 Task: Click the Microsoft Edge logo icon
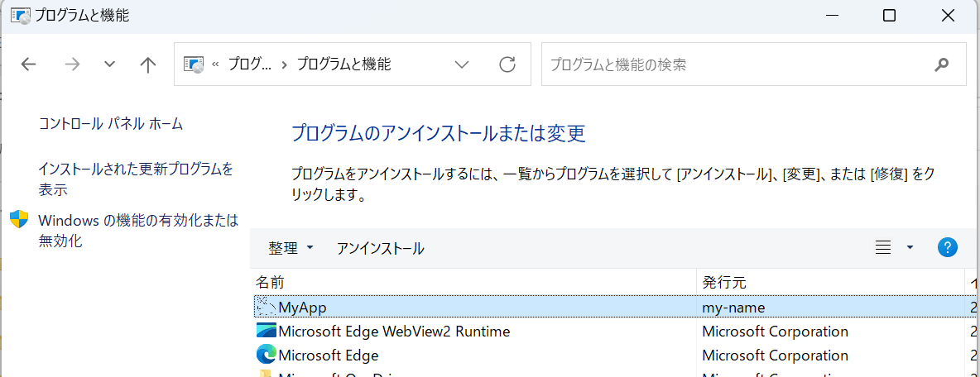point(267,356)
